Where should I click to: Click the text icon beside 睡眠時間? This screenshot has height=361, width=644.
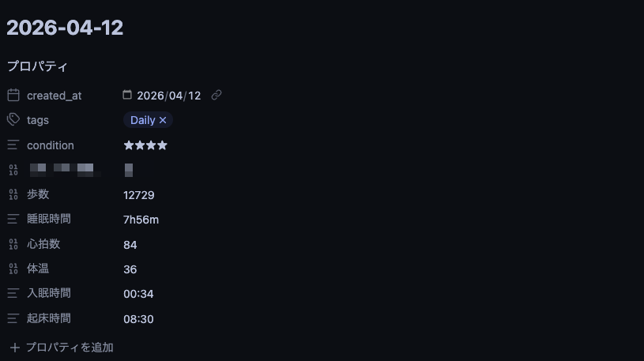coord(13,219)
